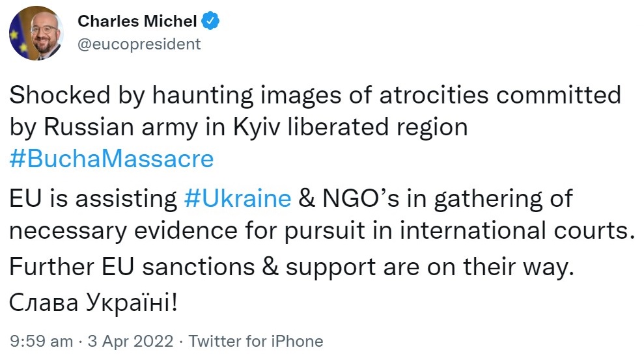Select the 'Further EU sanctions' sentence

coord(291,267)
